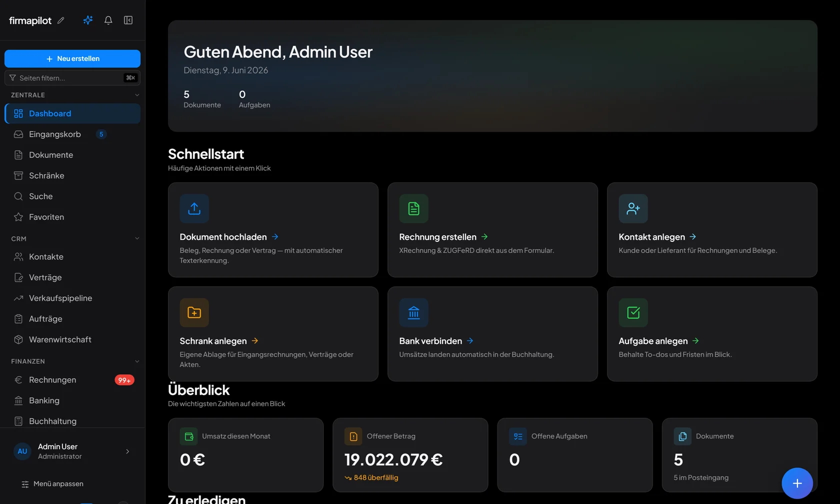Viewport: 840px width, 504px height.
Task: Collapse the ZENTRALE section
Action: coord(137,95)
